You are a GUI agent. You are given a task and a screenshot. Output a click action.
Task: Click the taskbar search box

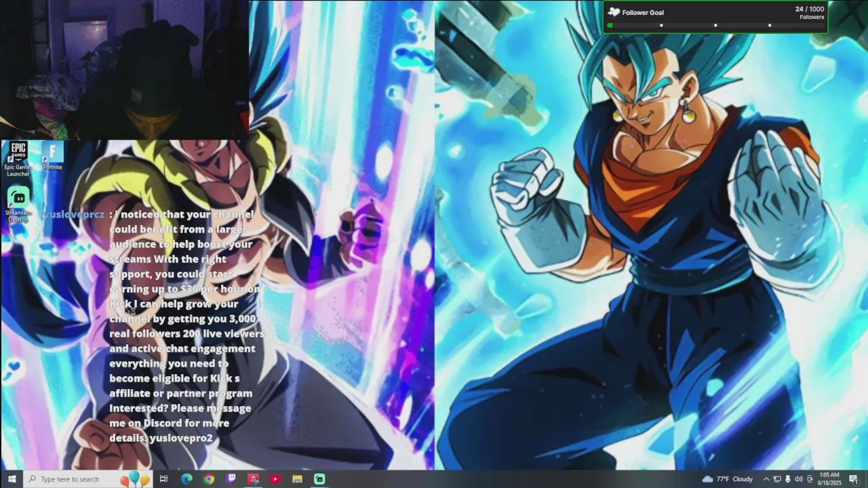click(x=88, y=479)
